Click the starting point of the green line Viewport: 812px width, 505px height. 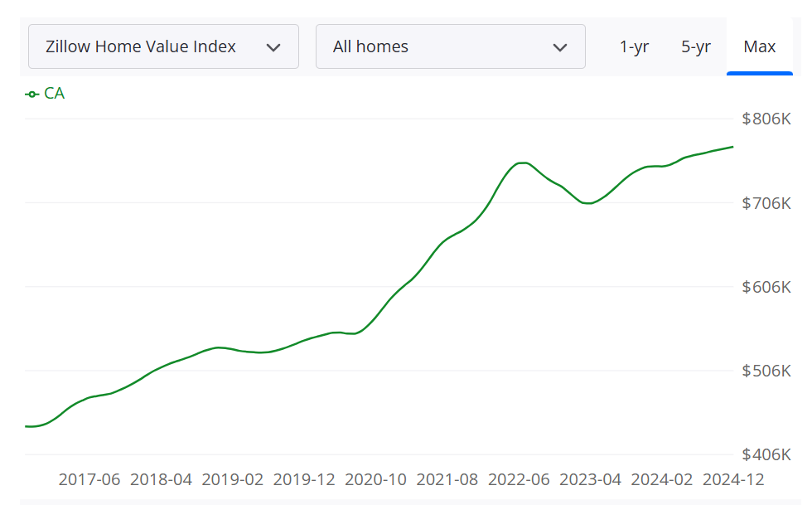tap(27, 426)
